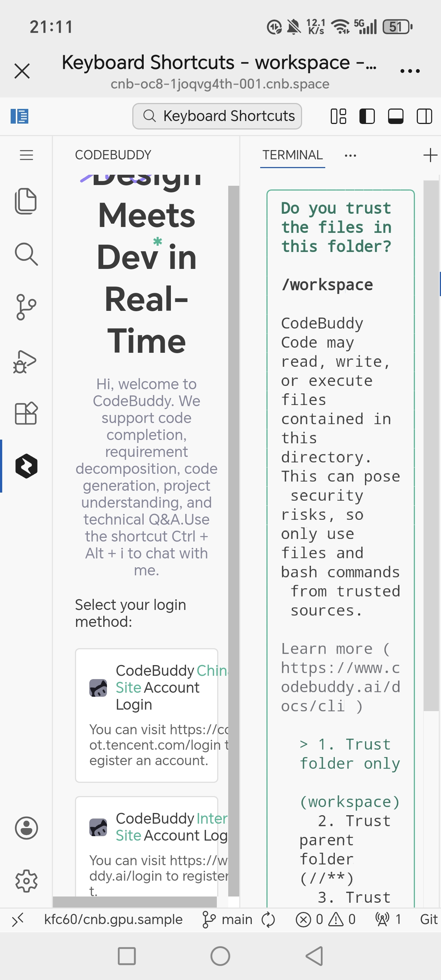Open the Explorer files icon
Image resolution: width=441 pixels, height=980 pixels.
(26, 201)
